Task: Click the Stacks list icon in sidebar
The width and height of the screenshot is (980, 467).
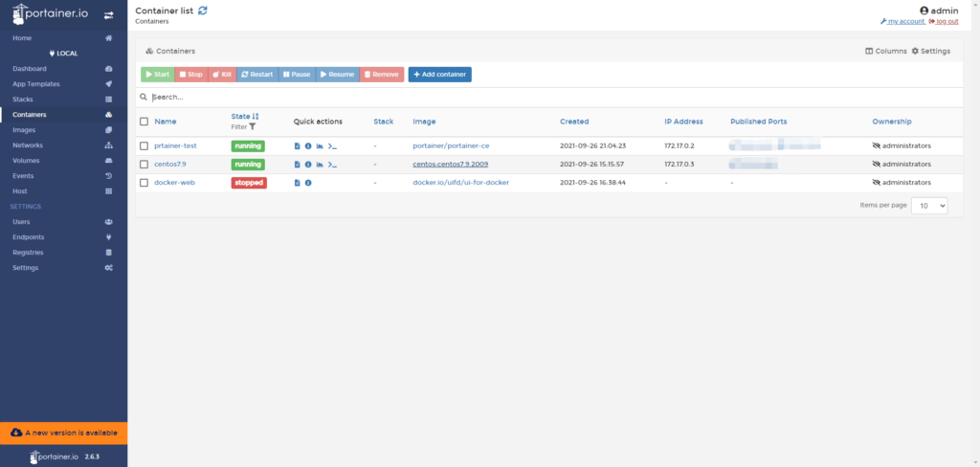Action: coord(109,100)
